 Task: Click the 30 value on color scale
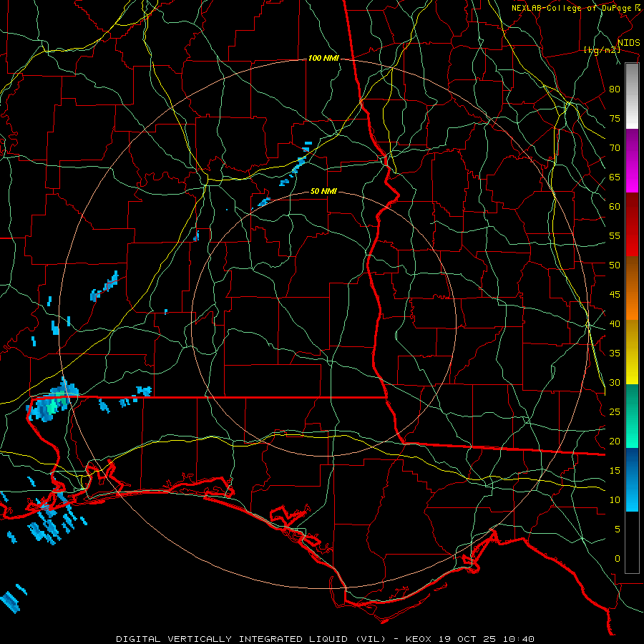point(615,382)
